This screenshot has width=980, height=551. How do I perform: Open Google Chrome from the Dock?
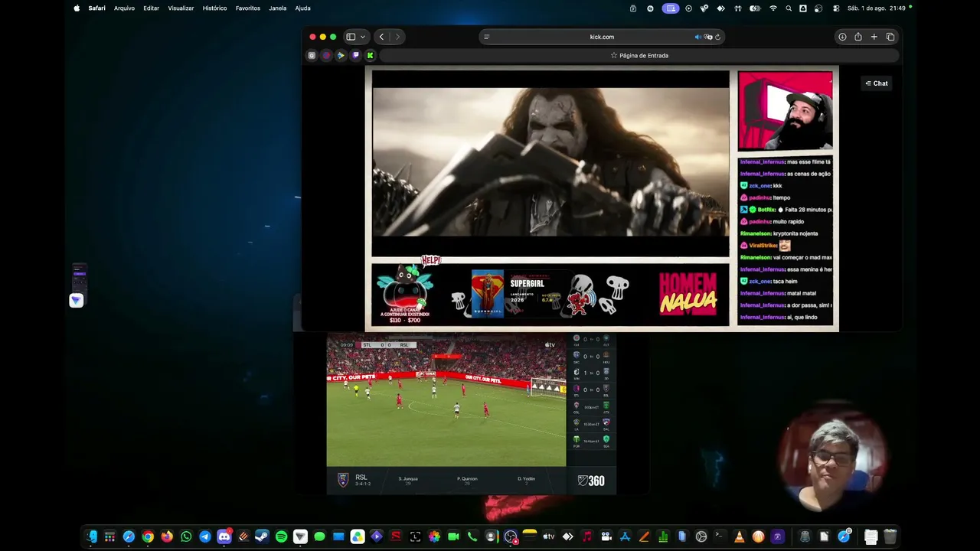pyautogui.click(x=148, y=536)
